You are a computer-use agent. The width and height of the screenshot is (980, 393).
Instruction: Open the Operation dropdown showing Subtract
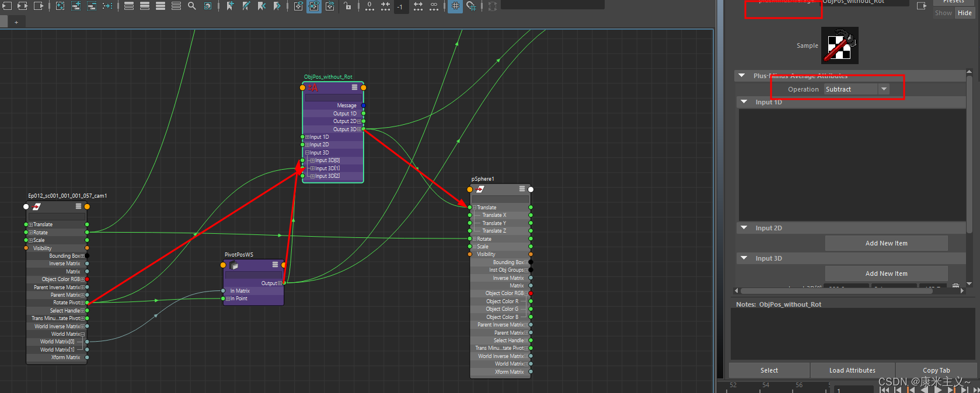857,89
